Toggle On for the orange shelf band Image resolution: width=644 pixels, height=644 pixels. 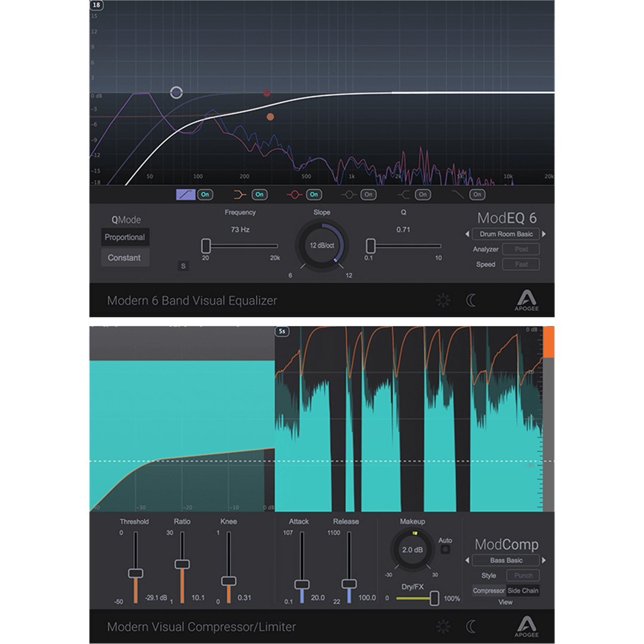[259, 194]
